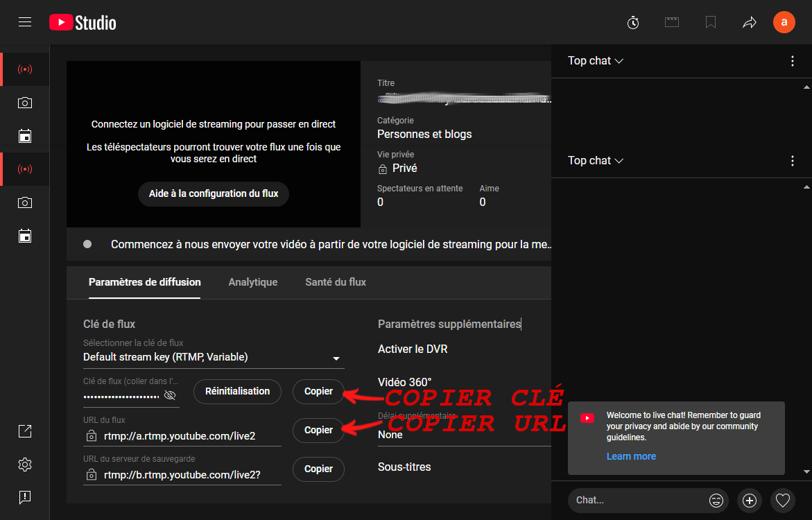Screen dimensions: 812x520
Task: Click the send feedback icon in sidebar
Action: 25,496
